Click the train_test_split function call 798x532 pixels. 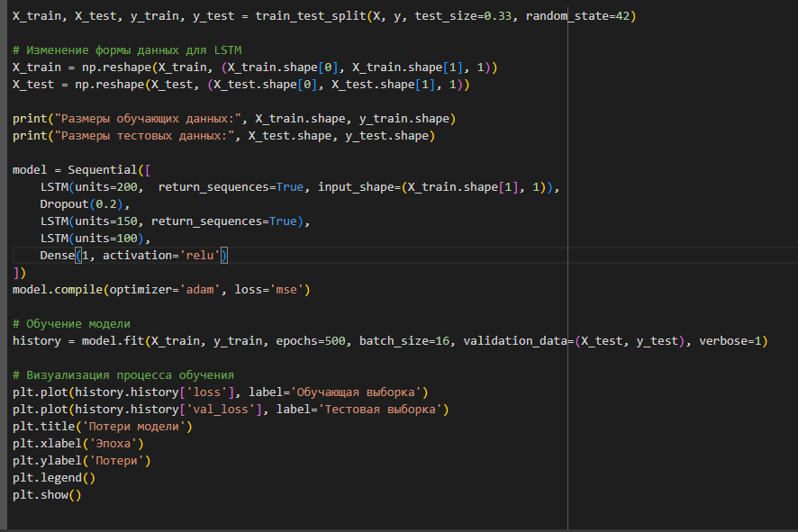(445, 16)
